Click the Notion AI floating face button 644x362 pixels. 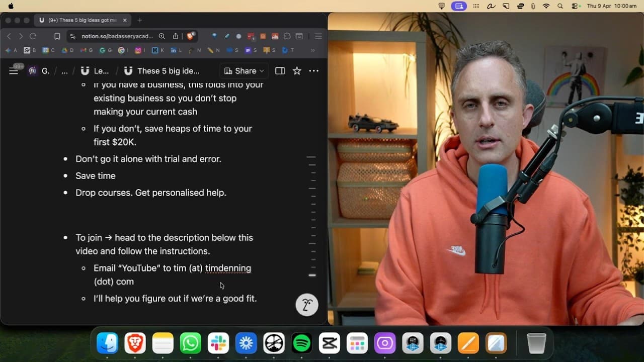307,305
